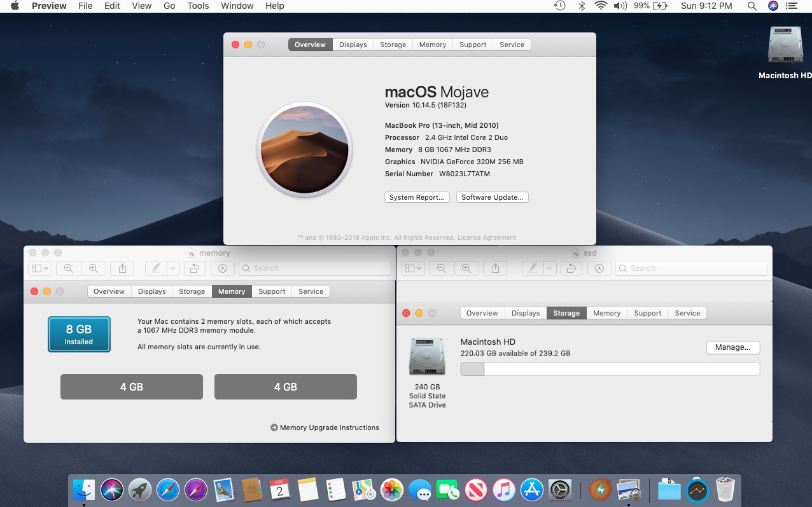Open Bluetooth status in the menu bar
The image size is (812, 507).
pyautogui.click(x=582, y=6)
